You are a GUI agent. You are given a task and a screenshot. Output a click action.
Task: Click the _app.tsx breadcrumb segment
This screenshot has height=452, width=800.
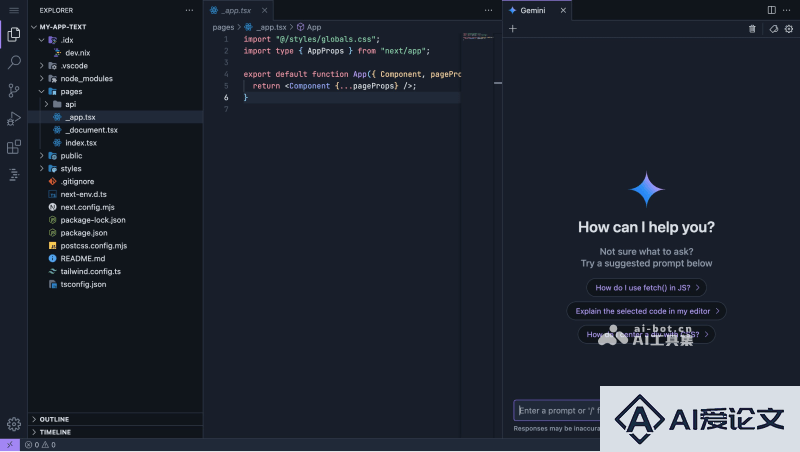click(266, 28)
